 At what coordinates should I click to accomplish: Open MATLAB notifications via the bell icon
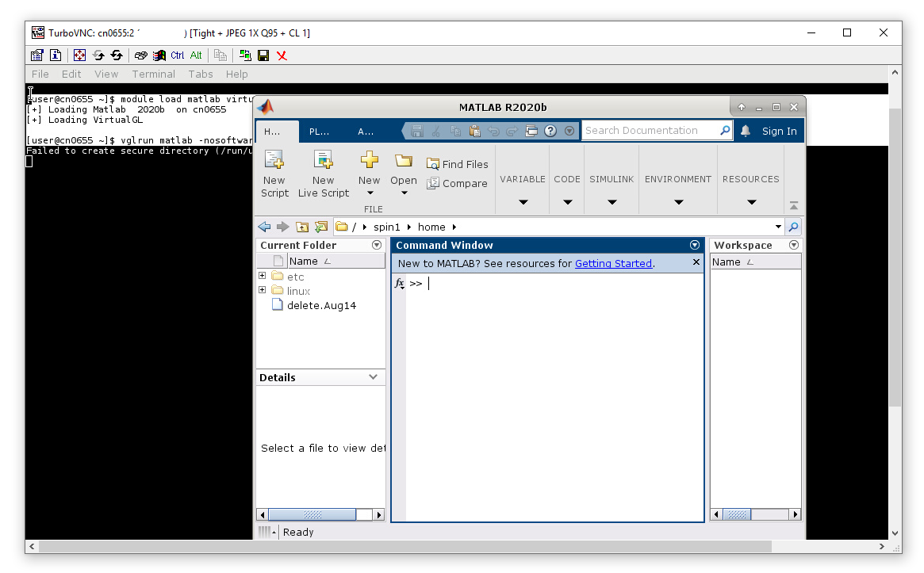click(x=744, y=130)
